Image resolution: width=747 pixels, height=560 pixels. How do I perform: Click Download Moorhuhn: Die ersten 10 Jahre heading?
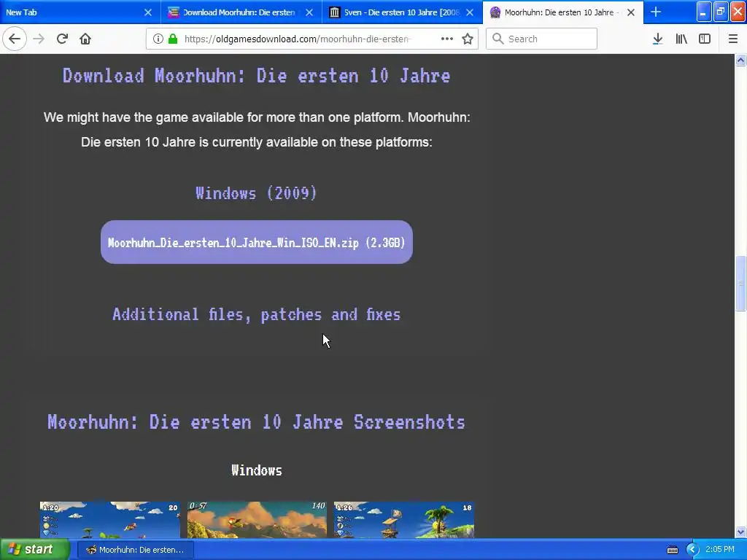[256, 76]
